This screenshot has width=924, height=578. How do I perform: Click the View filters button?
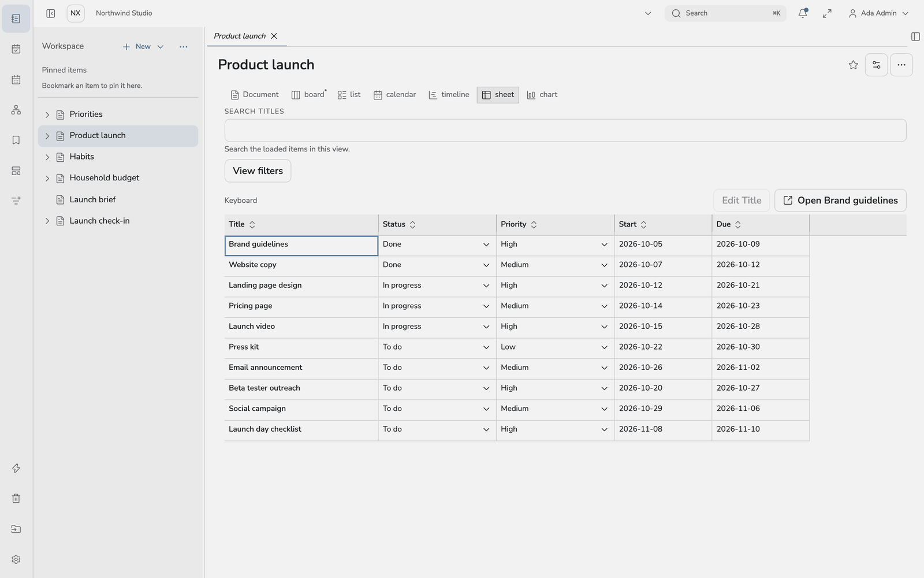point(258,171)
